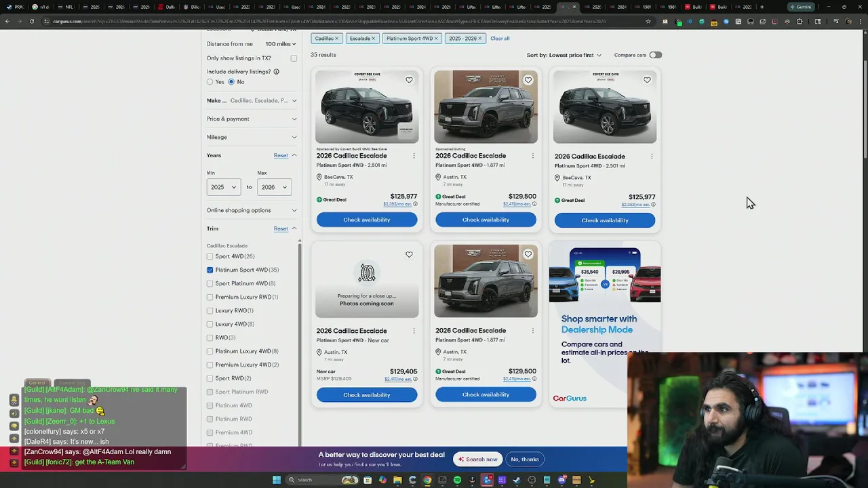Remove the Cadillac filter chip
This screenshot has width=868, height=488.
336,39
